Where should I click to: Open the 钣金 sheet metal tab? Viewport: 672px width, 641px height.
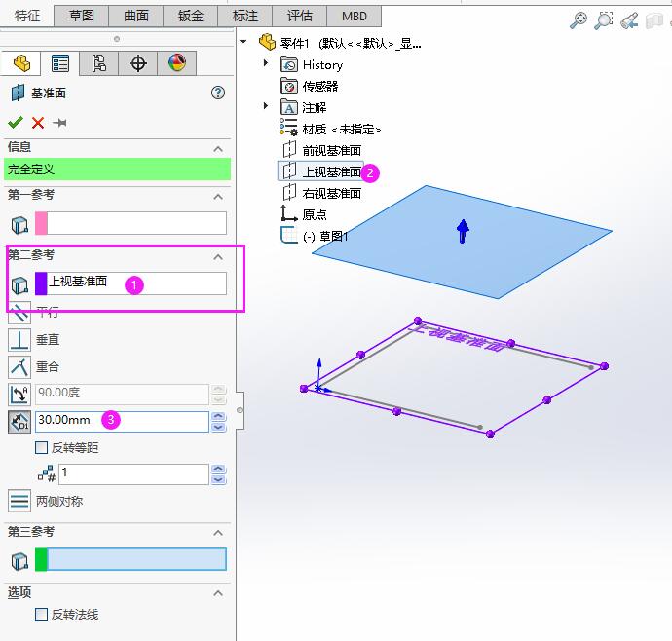click(x=190, y=16)
